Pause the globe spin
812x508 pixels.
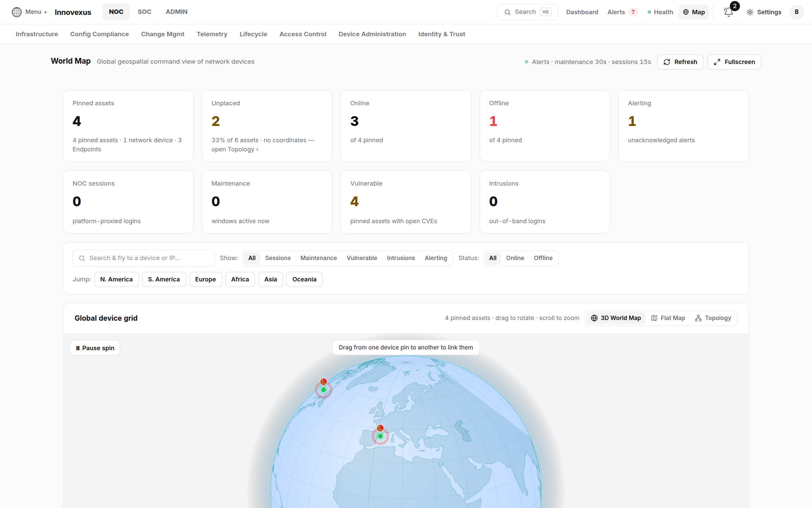point(95,348)
